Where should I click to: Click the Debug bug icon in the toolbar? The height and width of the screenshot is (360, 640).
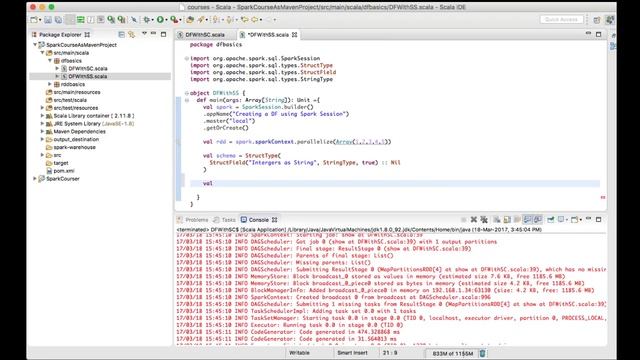click(147, 19)
